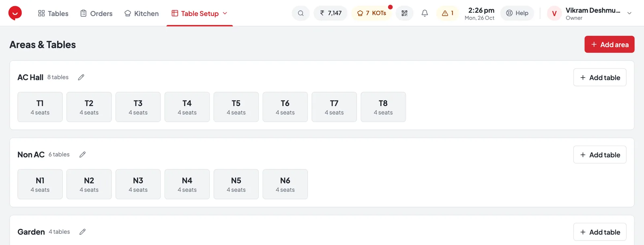The width and height of the screenshot is (644, 245).
Task: Add a table to AC Hall
Action: click(600, 77)
